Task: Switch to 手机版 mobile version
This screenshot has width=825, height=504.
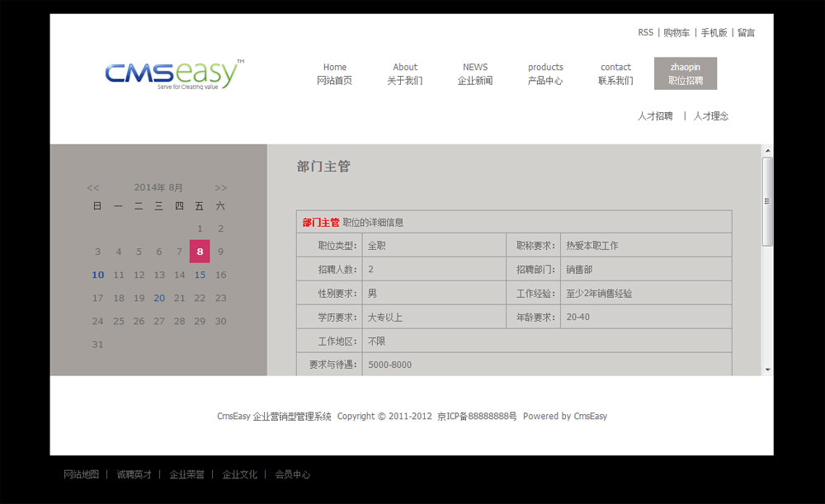Action: tap(714, 33)
